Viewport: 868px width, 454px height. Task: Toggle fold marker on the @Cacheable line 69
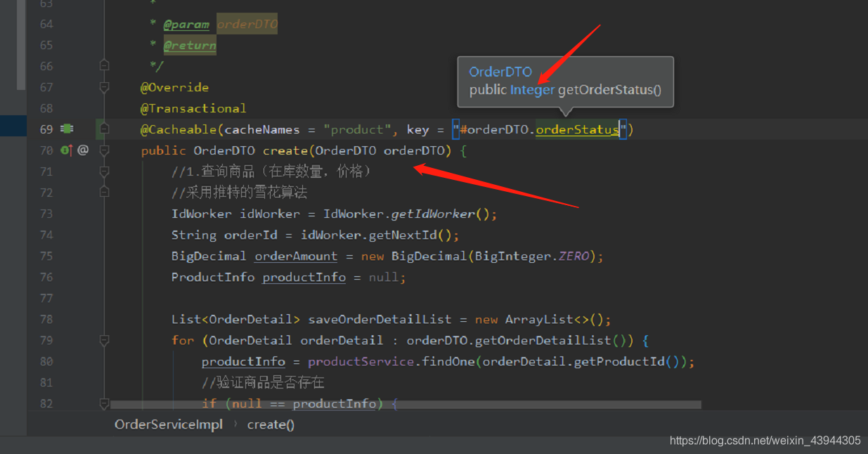[104, 129]
